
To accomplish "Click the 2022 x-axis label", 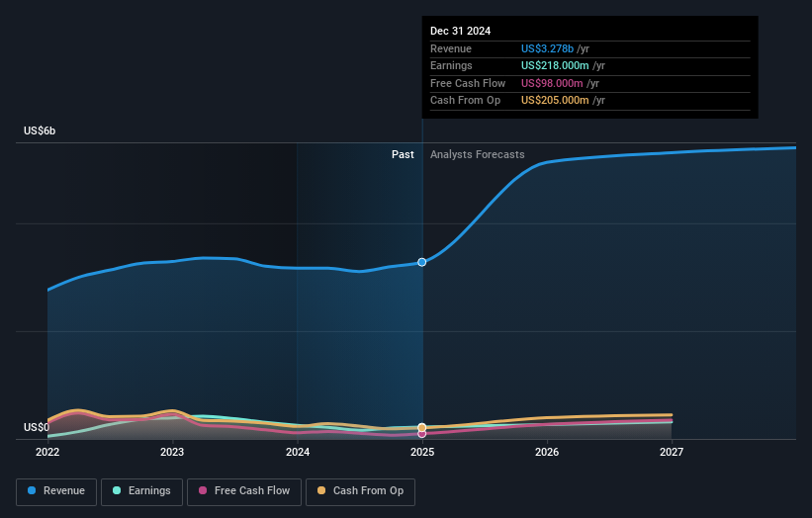I will pos(47,452).
